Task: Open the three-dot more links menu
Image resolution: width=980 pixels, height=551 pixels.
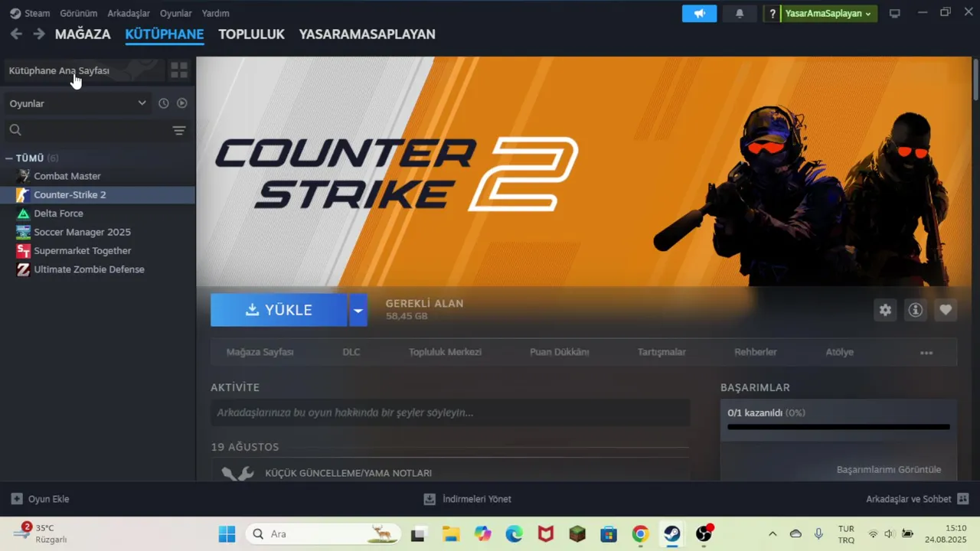Action: 926,353
